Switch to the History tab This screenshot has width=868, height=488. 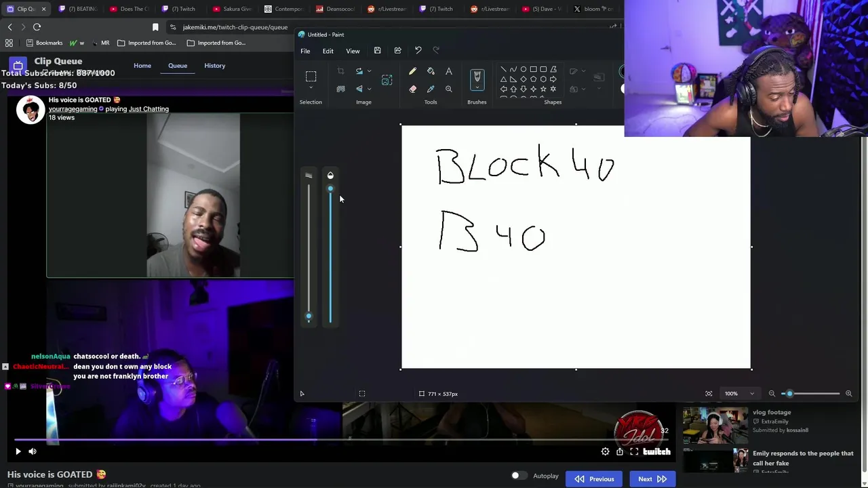pyautogui.click(x=214, y=66)
